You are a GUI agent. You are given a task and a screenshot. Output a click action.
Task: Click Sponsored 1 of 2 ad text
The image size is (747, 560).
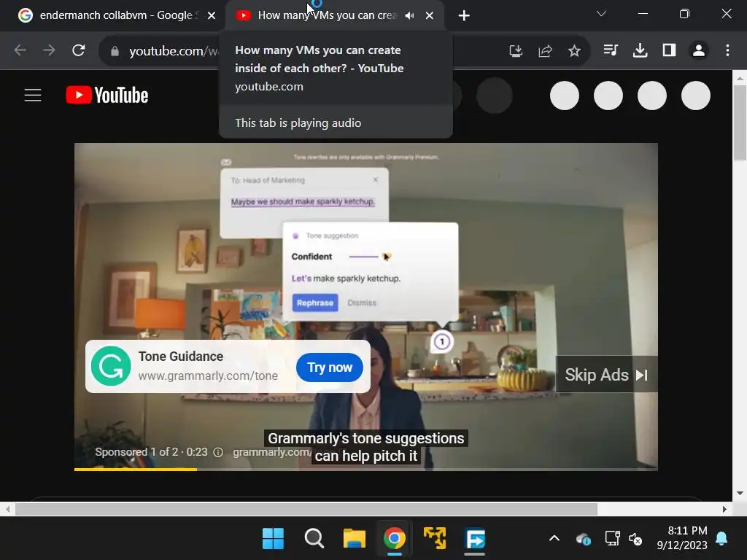(x=151, y=452)
